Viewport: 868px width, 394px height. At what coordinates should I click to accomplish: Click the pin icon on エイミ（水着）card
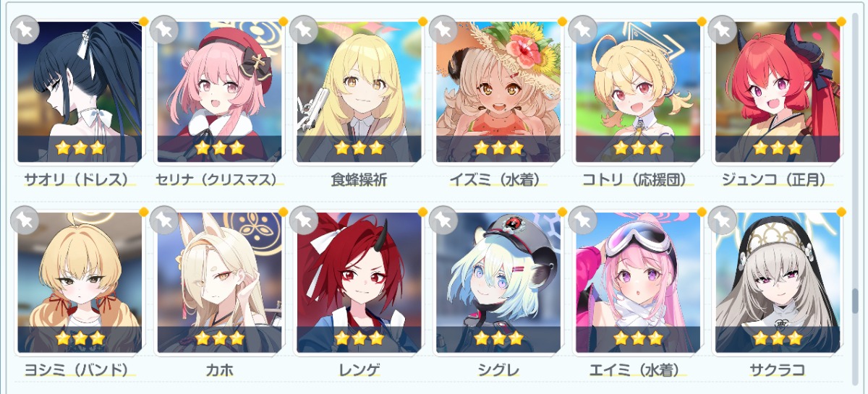582,220
